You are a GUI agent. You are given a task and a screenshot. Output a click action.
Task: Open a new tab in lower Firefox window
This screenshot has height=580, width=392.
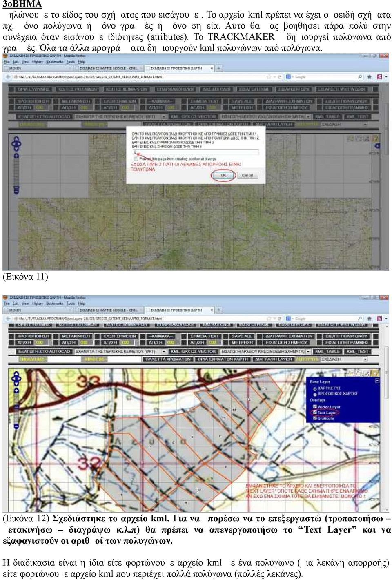tap(219, 310)
